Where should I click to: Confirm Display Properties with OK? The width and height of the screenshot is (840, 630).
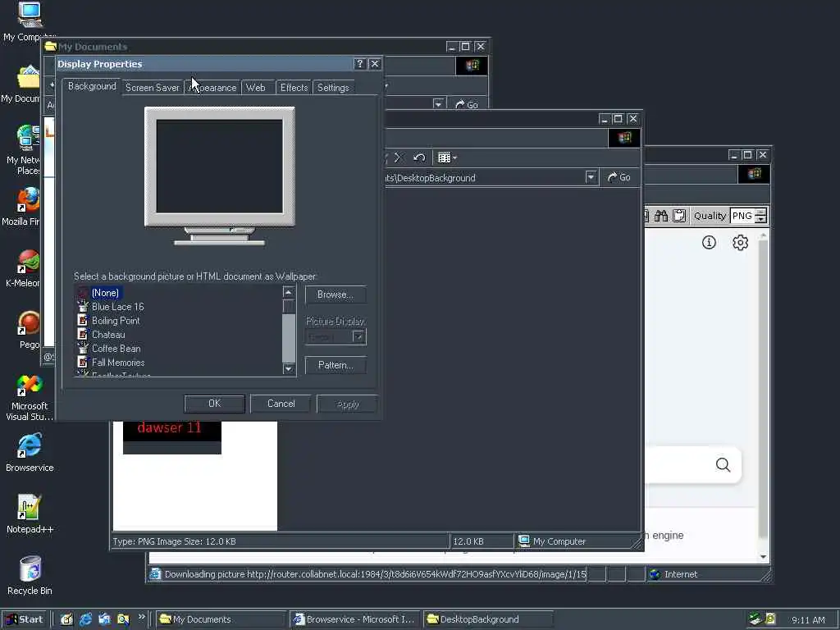pyautogui.click(x=214, y=404)
